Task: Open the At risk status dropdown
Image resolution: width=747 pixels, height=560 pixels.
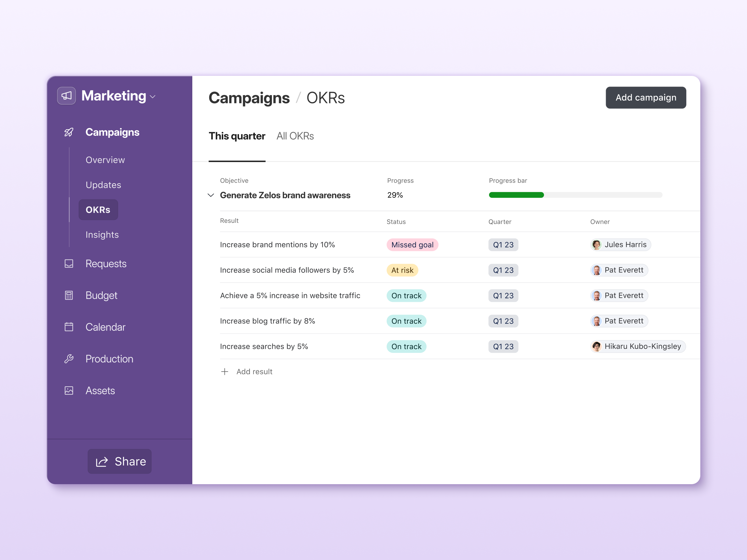Action: [x=402, y=270]
